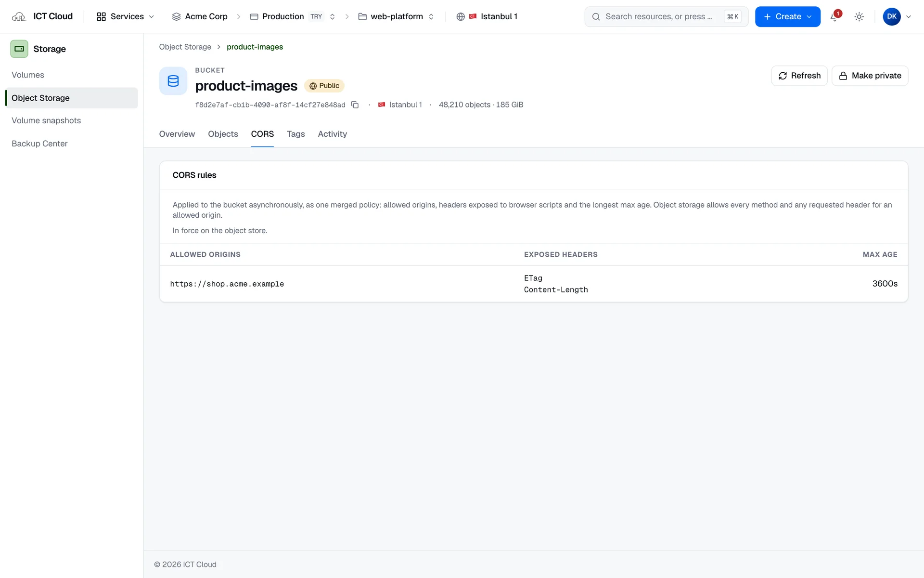This screenshot has width=924, height=578.
Task: Click the 3600s max age value
Action: coord(885,284)
